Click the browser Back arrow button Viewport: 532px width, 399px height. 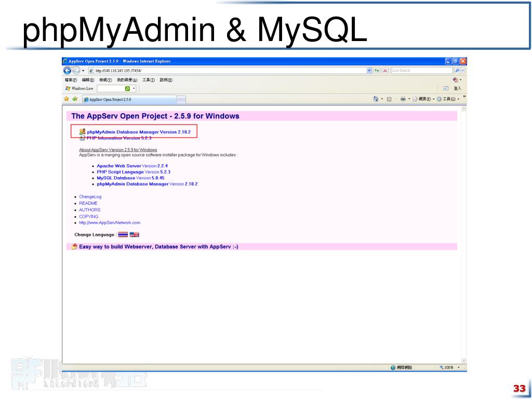tap(67, 71)
